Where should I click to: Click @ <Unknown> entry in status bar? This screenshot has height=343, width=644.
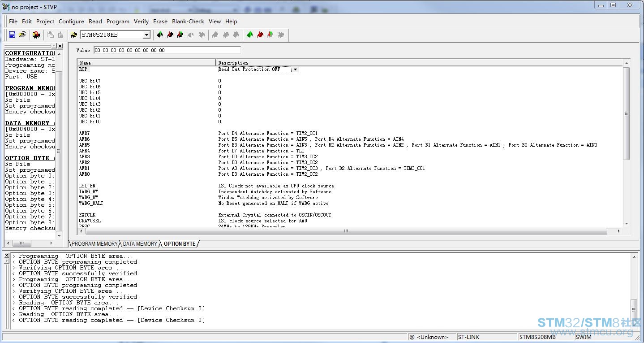(x=431, y=337)
